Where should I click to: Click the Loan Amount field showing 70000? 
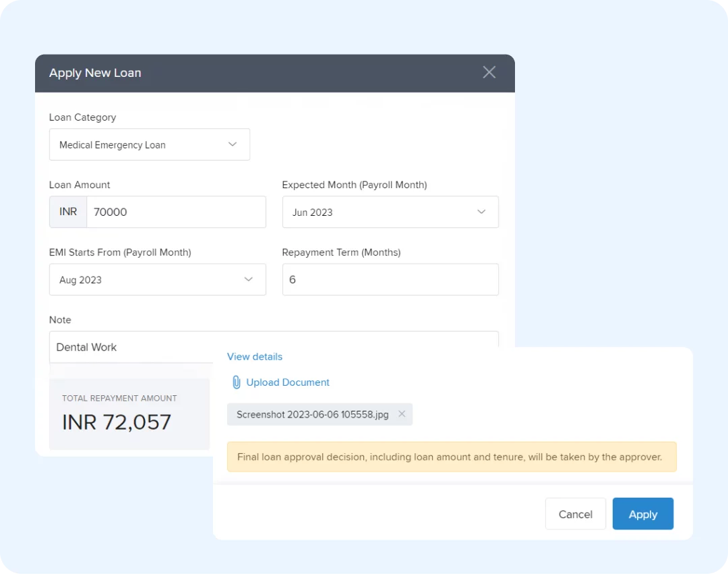[x=176, y=212]
